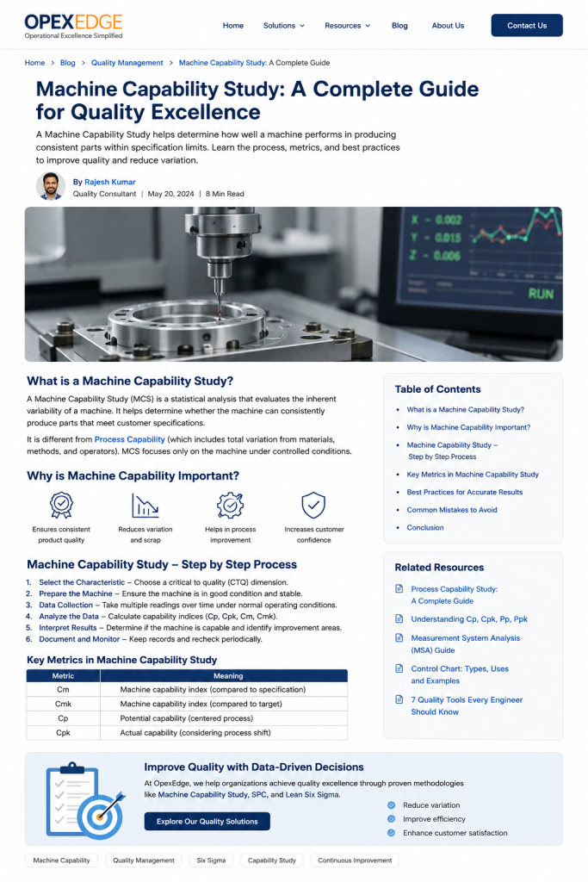Click the gear checkmark process icon

(x=231, y=505)
